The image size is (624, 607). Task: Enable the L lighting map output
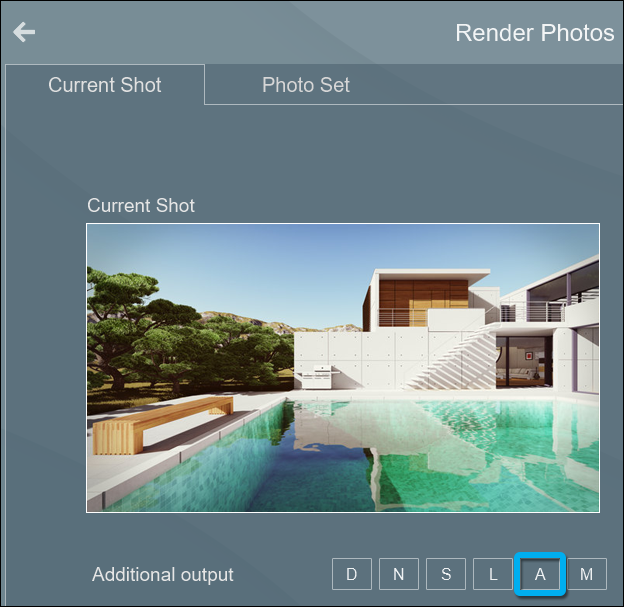click(x=493, y=574)
